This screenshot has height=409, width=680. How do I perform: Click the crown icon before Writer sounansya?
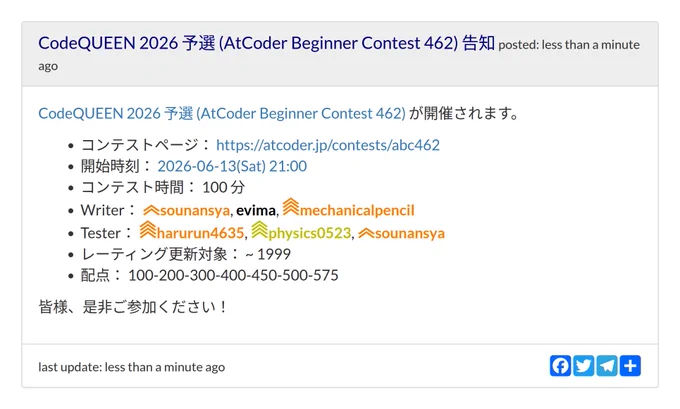(151, 210)
